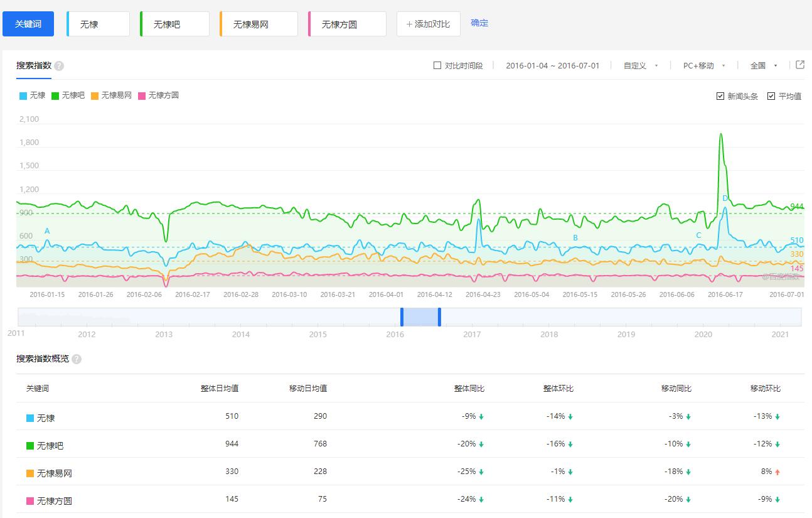Toggle 无棣吧 green legend series
This screenshot has height=518, width=812.
(x=68, y=95)
